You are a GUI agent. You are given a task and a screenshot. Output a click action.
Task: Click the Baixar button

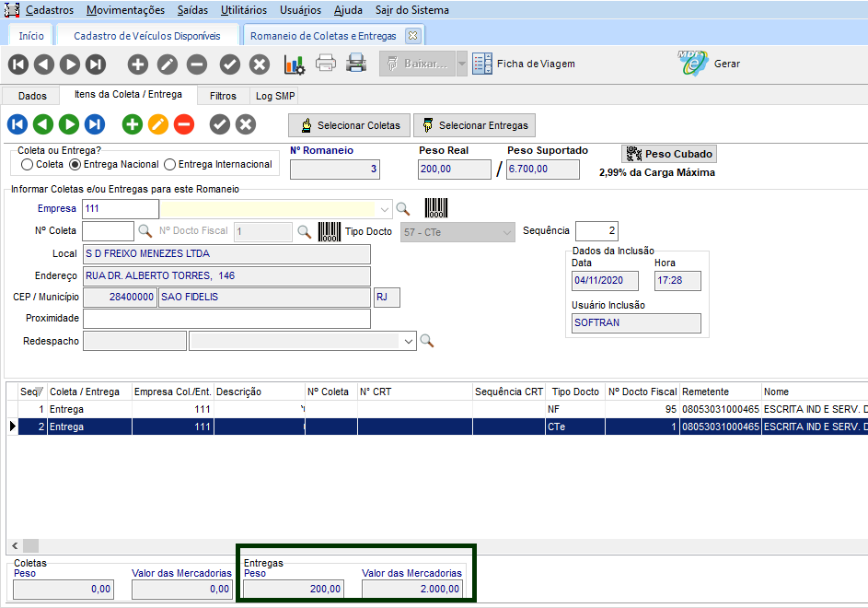[x=417, y=64]
